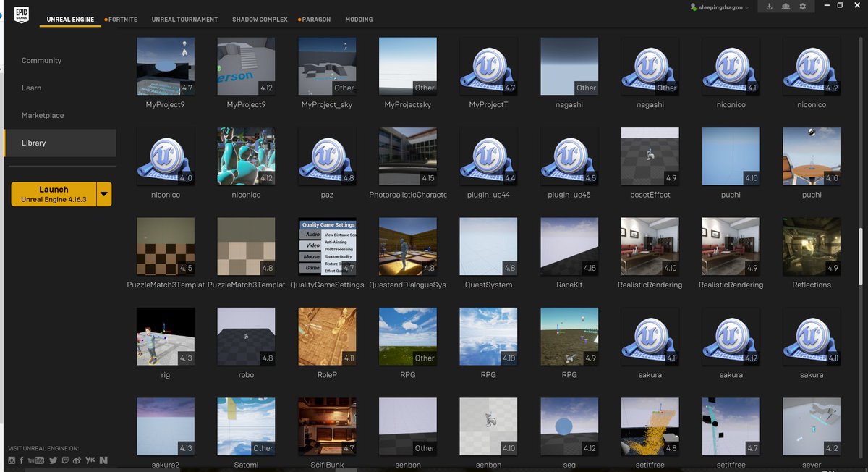
Task: Open the QuestandDialogueSys project thumbnail
Action: (x=407, y=247)
